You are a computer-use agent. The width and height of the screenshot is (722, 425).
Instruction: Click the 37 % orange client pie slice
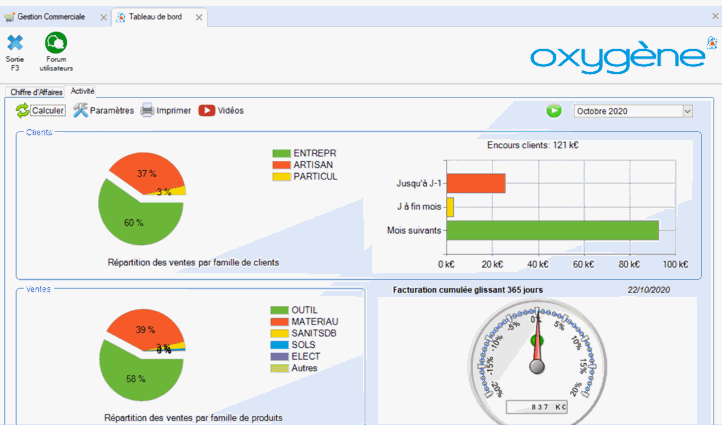pos(146,174)
